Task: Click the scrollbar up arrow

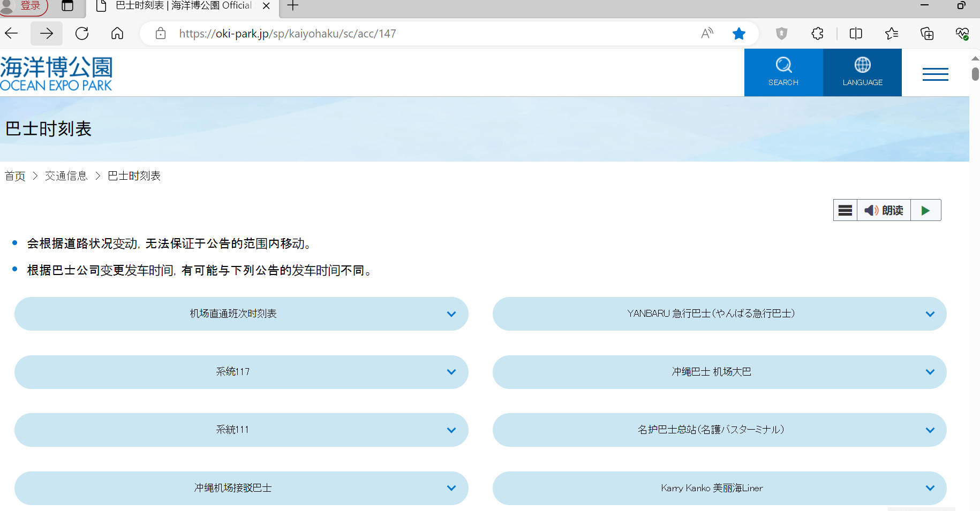Action: pos(975,58)
